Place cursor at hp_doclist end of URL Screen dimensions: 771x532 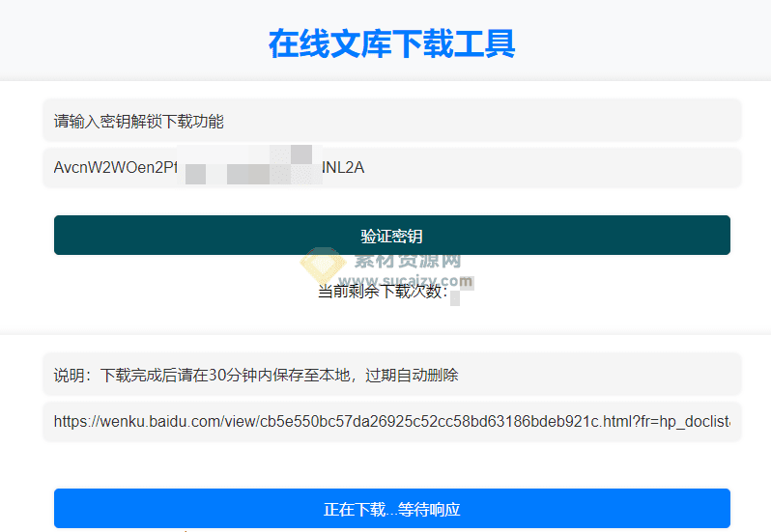[694, 421]
